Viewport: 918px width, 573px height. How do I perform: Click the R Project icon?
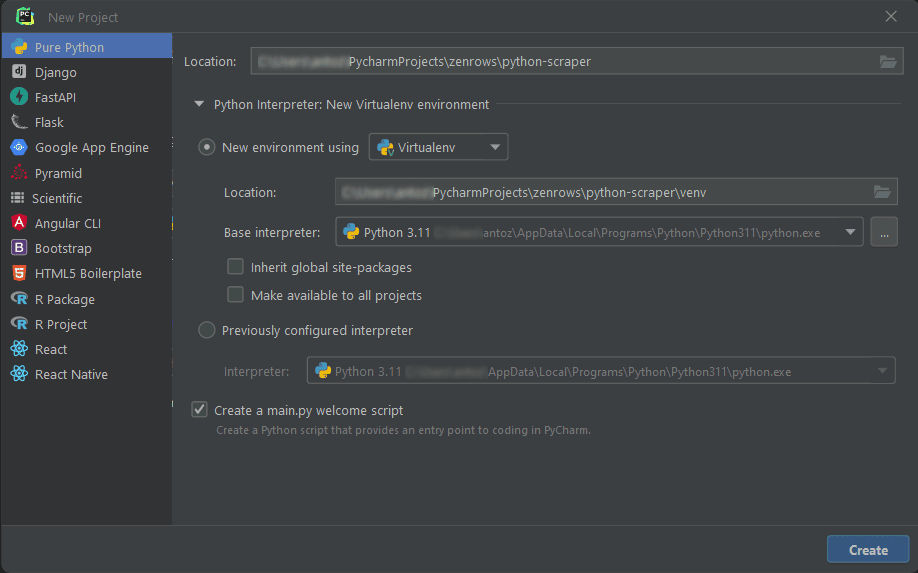tap(19, 324)
